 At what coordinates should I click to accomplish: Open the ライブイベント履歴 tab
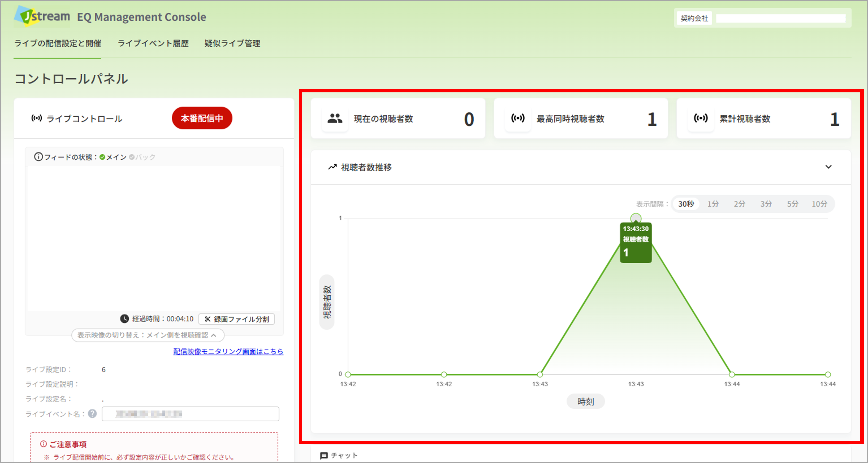tap(153, 44)
